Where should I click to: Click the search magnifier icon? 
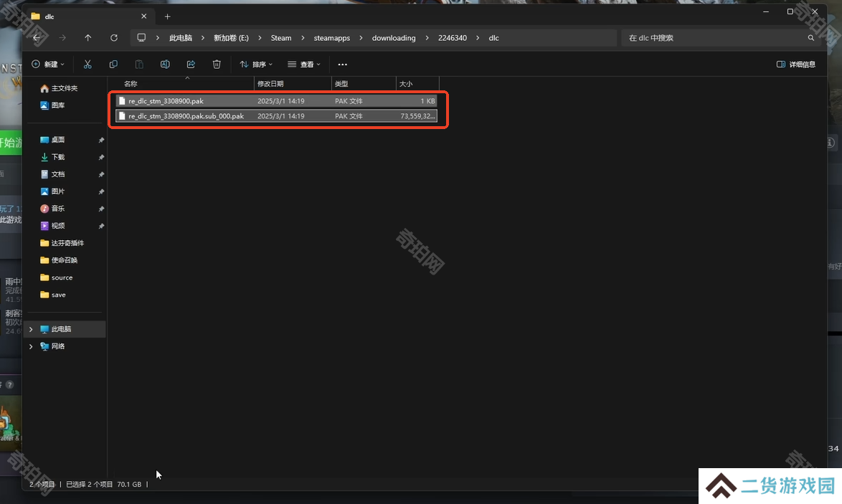(811, 38)
